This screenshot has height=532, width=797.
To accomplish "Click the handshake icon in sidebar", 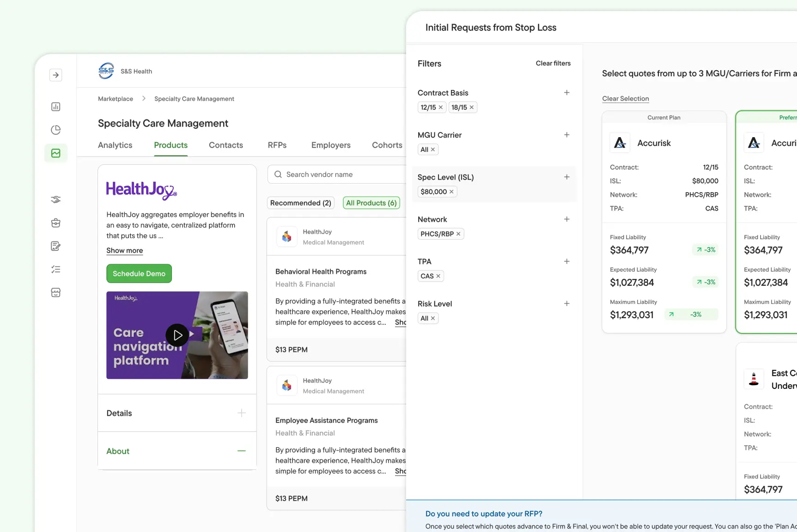I will [x=56, y=199].
